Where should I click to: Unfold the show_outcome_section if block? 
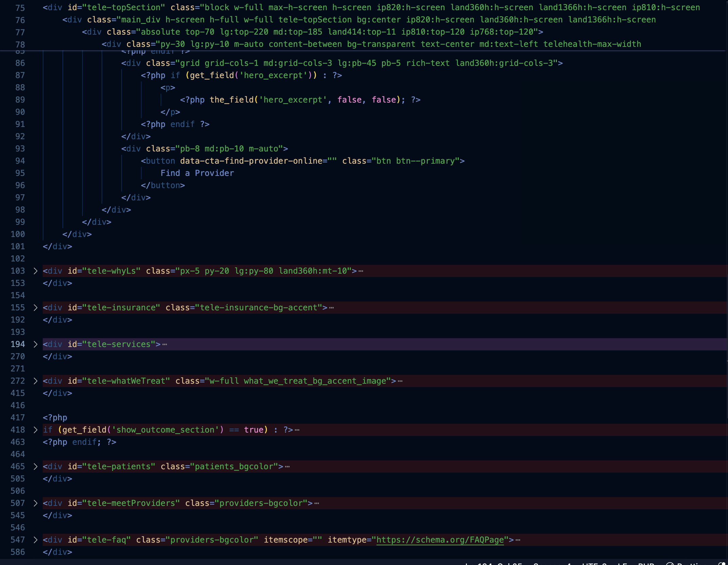(x=35, y=430)
